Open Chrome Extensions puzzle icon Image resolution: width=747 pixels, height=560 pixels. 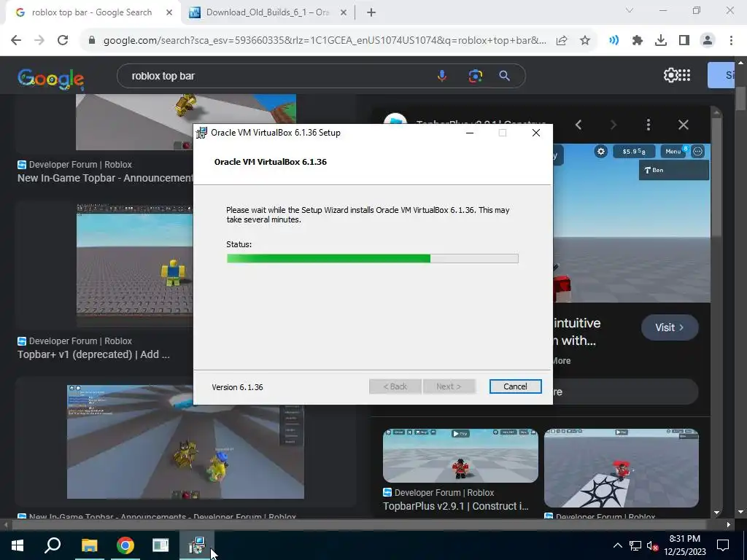[x=638, y=41]
